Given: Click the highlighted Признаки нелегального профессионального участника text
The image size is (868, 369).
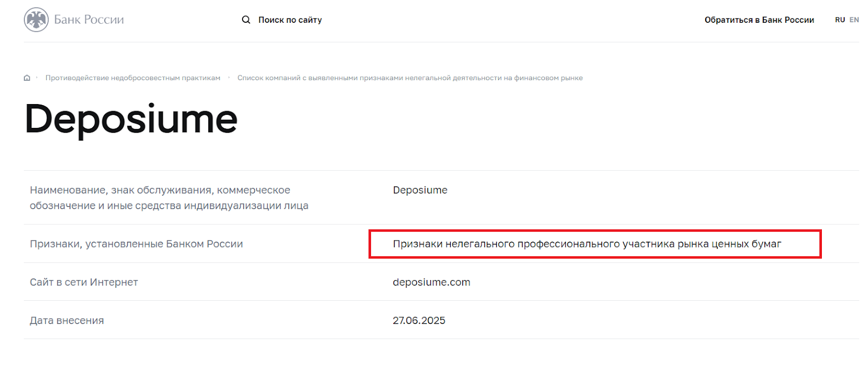Looking at the screenshot, I should pos(587,244).
